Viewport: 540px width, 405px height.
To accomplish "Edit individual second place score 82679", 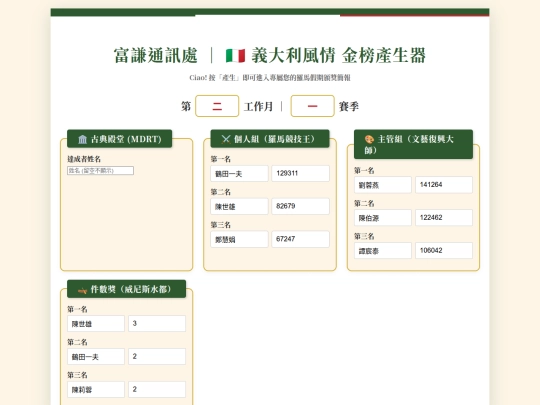I will 301,206.
